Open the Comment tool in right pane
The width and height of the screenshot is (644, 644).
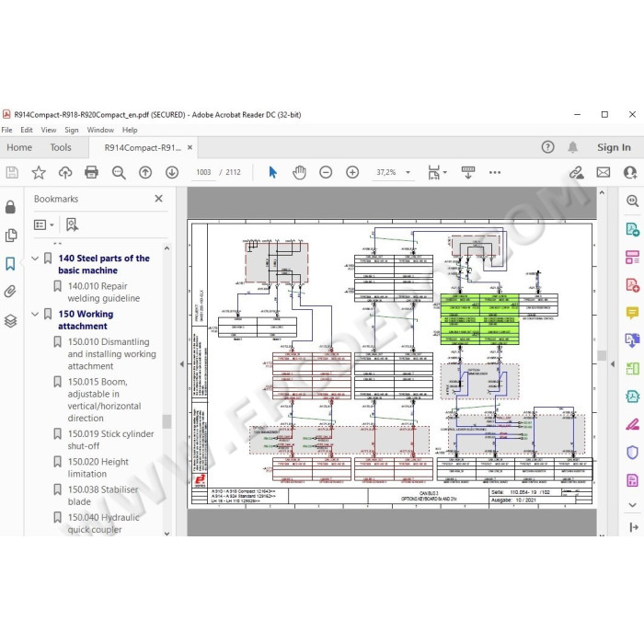[x=633, y=313]
